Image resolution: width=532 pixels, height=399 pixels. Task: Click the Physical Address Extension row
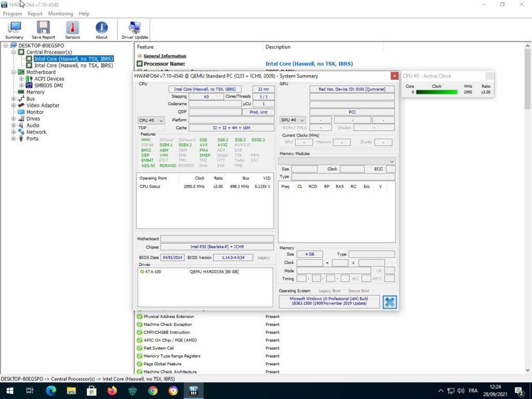tap(208, 316)
